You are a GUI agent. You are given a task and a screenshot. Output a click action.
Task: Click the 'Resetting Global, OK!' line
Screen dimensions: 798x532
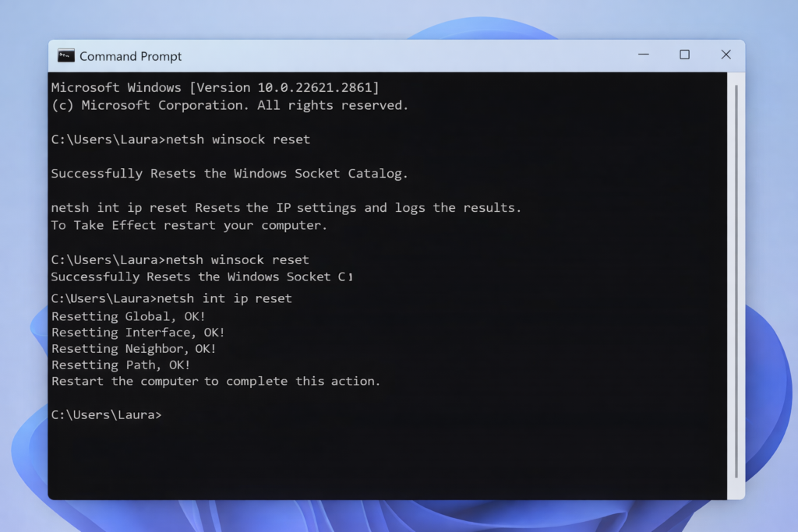tap(129, 316)
